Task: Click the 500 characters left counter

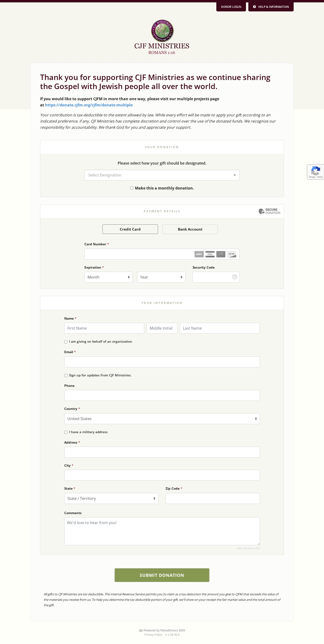Action: (x=248, y=548)
